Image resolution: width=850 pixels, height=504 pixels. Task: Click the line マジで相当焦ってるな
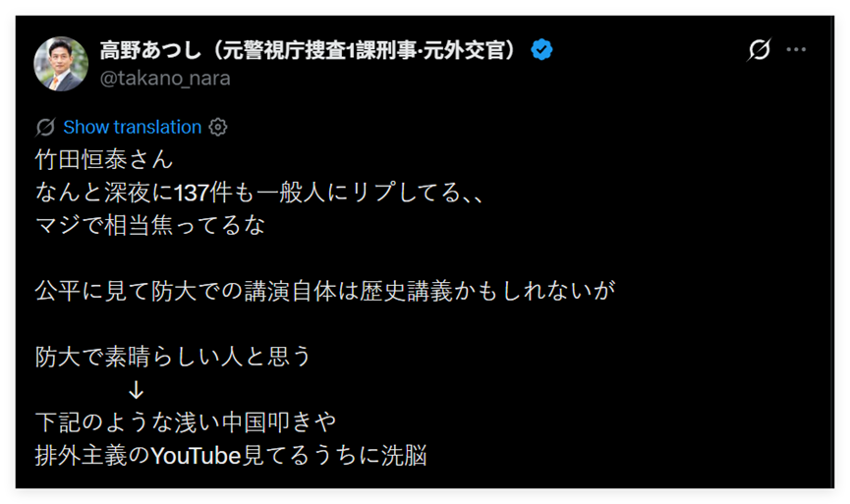click(150, 225)
